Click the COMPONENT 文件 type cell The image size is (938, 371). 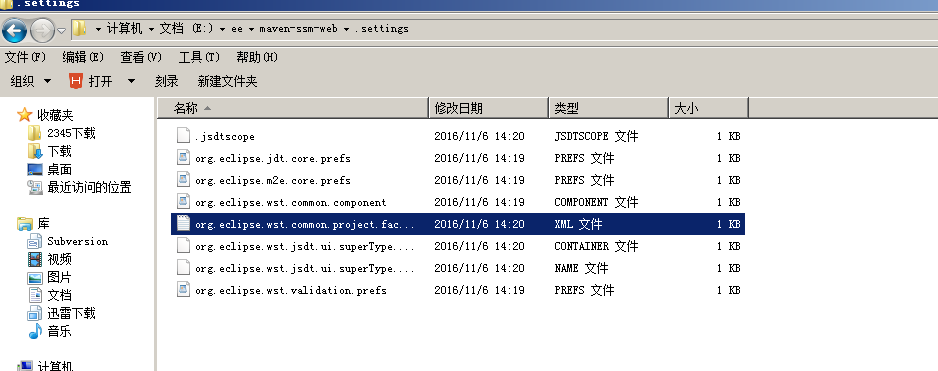pyautogui.click(x=596, y=202)
